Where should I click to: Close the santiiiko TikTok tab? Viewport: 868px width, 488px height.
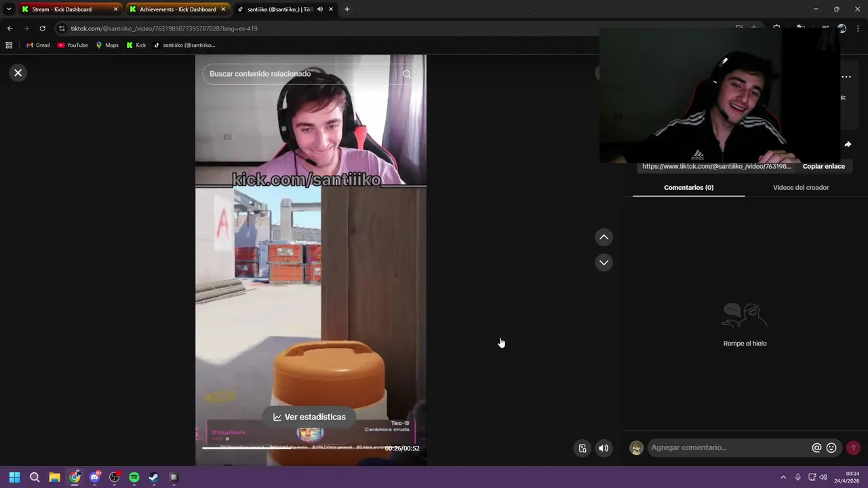coord(331,9)
